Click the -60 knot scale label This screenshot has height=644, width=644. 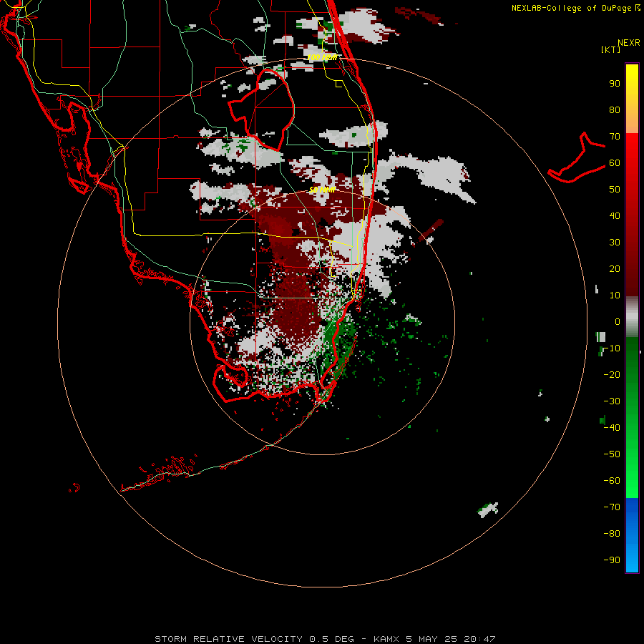tap(612, 481)
